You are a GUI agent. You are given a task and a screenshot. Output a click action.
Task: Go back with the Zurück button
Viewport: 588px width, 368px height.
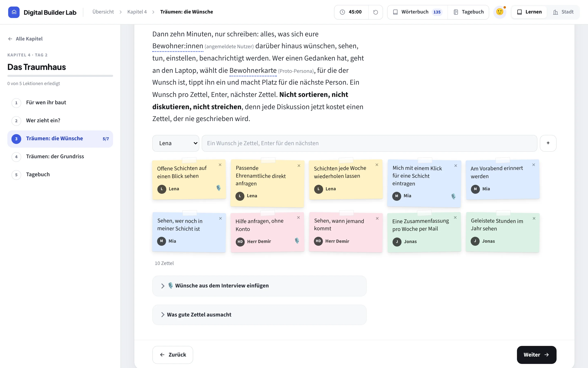click(173, 355)
